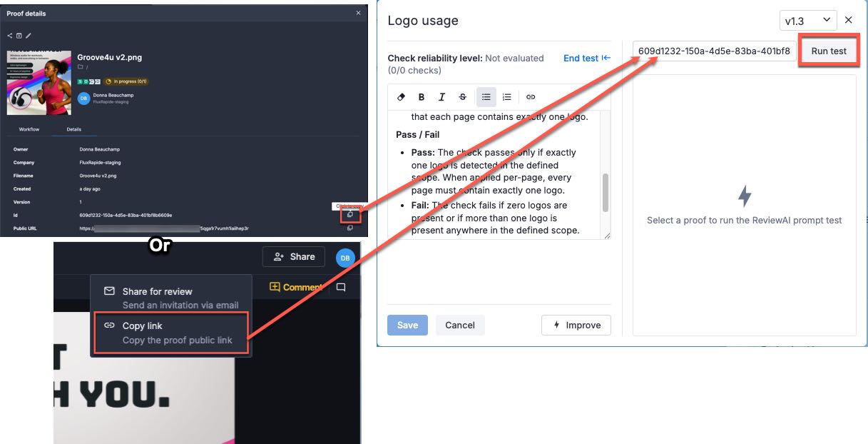Choose Share for review menu entry
Image resolution: width=868 pixels, height=444 pixels.
[x=171, y=297]
